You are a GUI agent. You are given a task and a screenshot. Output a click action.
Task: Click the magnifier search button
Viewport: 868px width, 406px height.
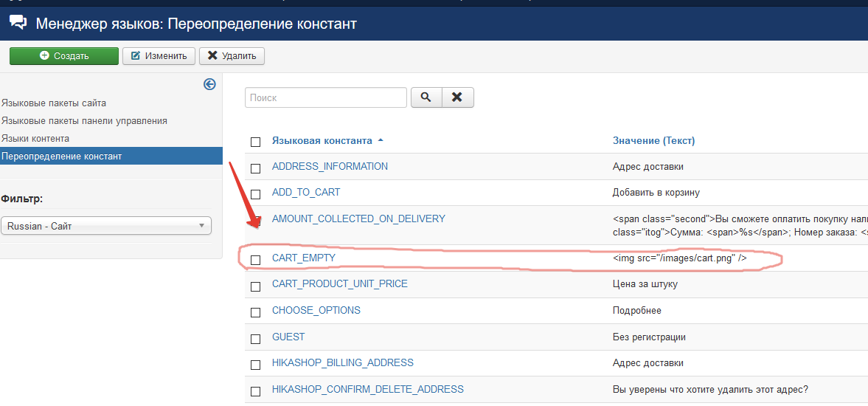pos(425,97)
